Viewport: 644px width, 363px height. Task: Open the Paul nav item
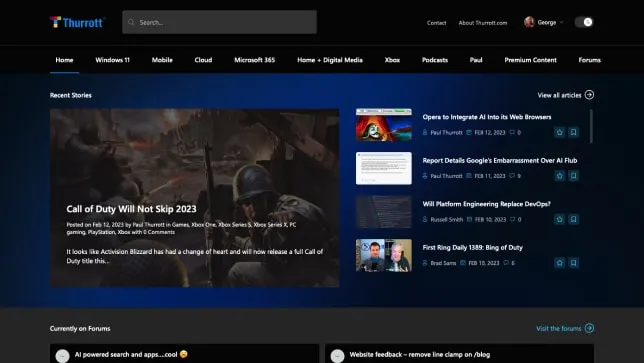pos(476,60)
